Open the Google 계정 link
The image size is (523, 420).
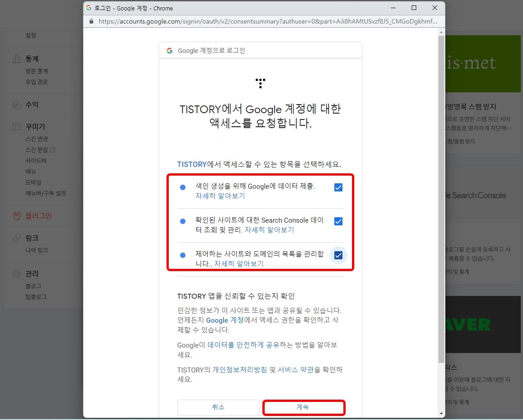225,320
